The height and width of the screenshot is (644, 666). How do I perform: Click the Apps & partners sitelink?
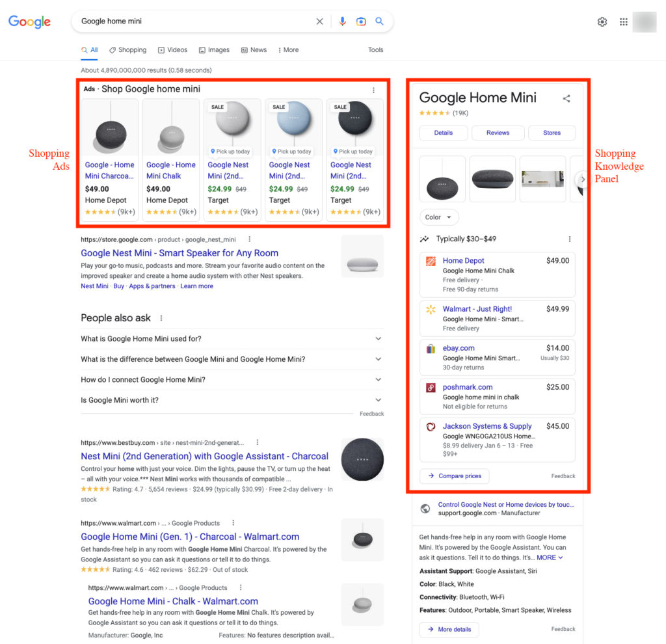152,286
